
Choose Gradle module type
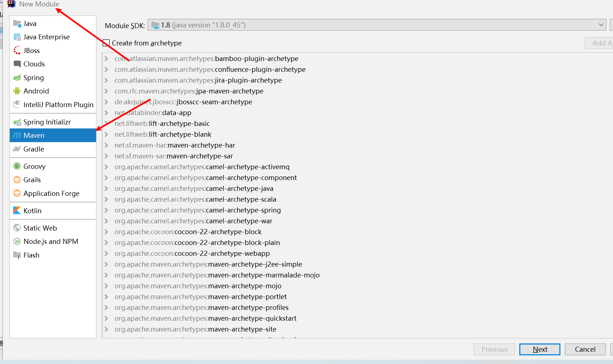53,149
